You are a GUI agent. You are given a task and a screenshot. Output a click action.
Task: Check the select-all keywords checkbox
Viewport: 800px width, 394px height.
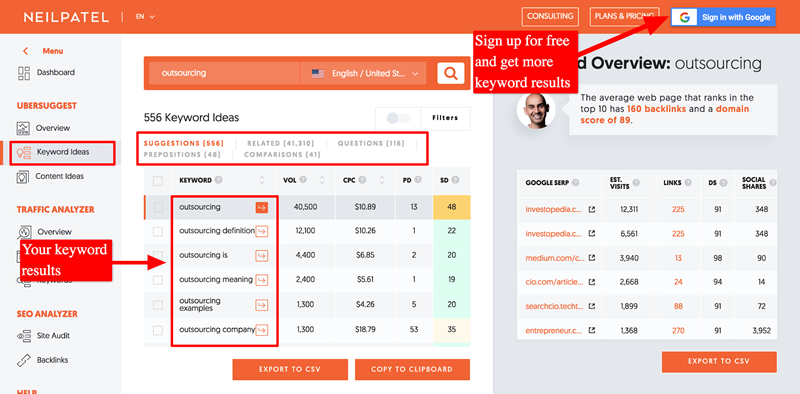(158, 181)
